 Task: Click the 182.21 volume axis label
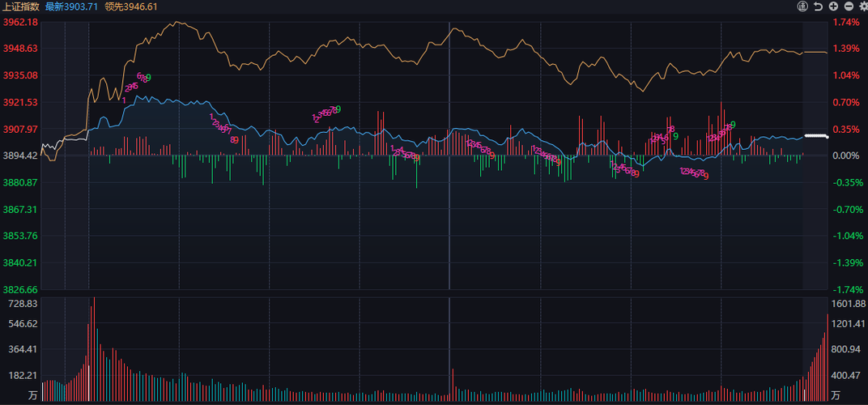tap(23, 376)
